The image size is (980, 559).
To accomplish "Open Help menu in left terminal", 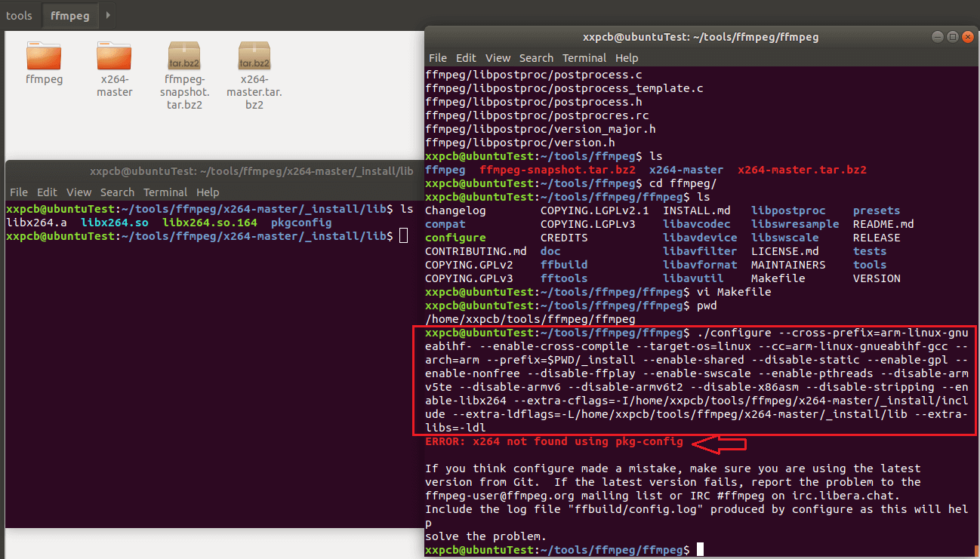I will pos(208,192).
